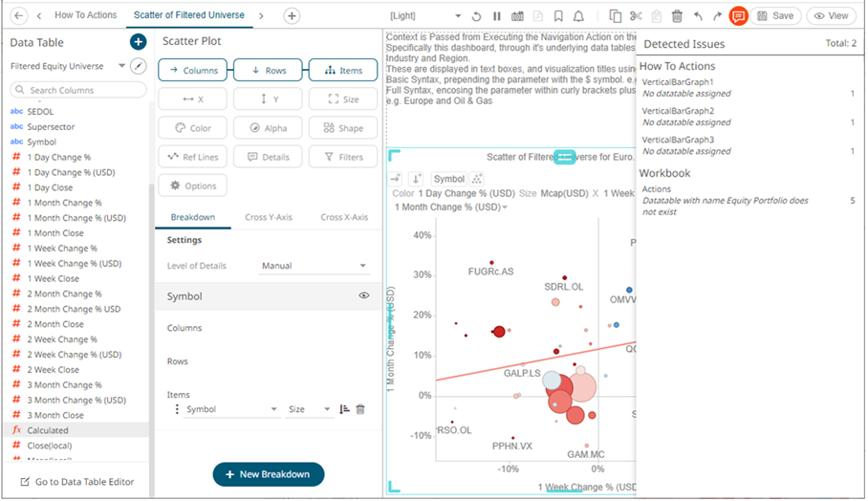Select the Calculated column in data table
The height and width of the screenshot is (501, 868).
tap(48, 430)
